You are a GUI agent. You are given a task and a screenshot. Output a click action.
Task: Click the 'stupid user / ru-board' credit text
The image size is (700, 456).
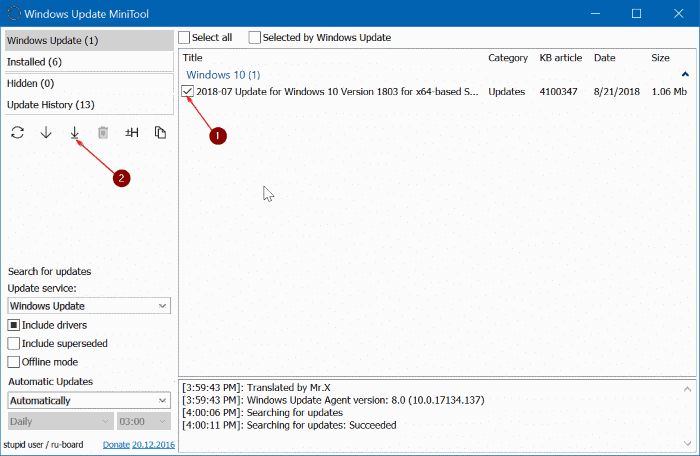tap(43, 445)
